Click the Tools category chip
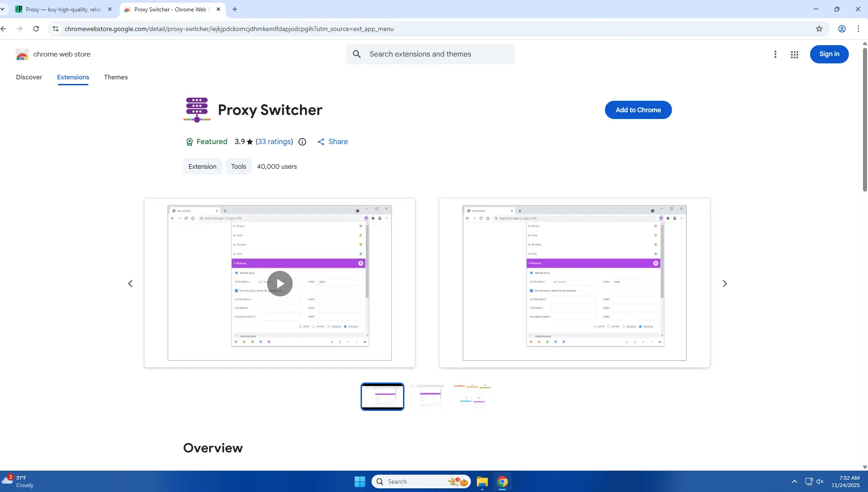 [238, 166]
